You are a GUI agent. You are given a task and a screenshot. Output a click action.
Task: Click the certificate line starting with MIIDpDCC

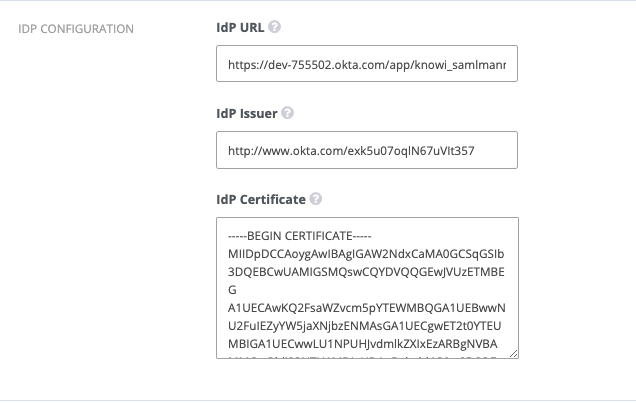366,254
